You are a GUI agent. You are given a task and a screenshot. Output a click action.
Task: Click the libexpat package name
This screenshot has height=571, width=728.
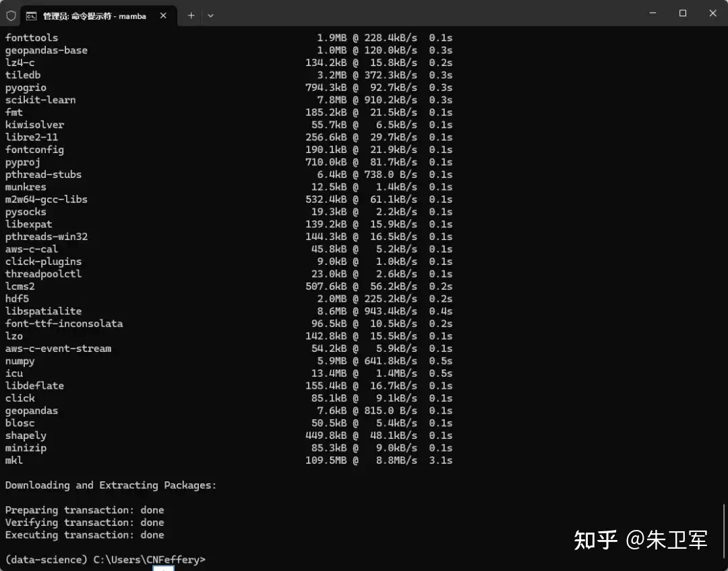pyautogui.click(x=29, y=224)
